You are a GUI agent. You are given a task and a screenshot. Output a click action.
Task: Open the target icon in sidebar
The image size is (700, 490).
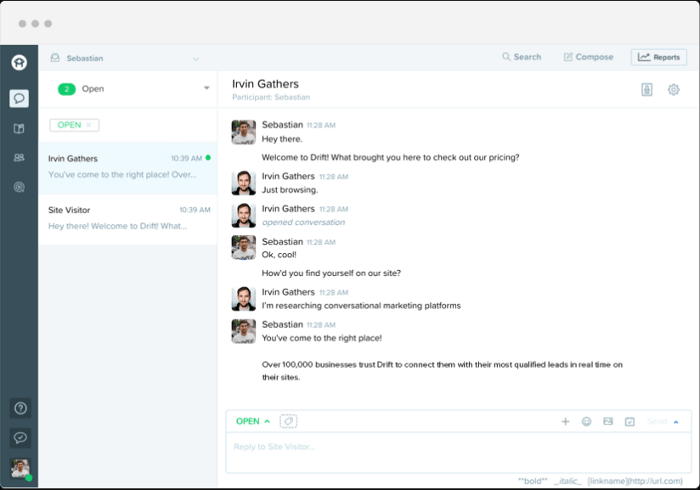[x=19, y=187]
